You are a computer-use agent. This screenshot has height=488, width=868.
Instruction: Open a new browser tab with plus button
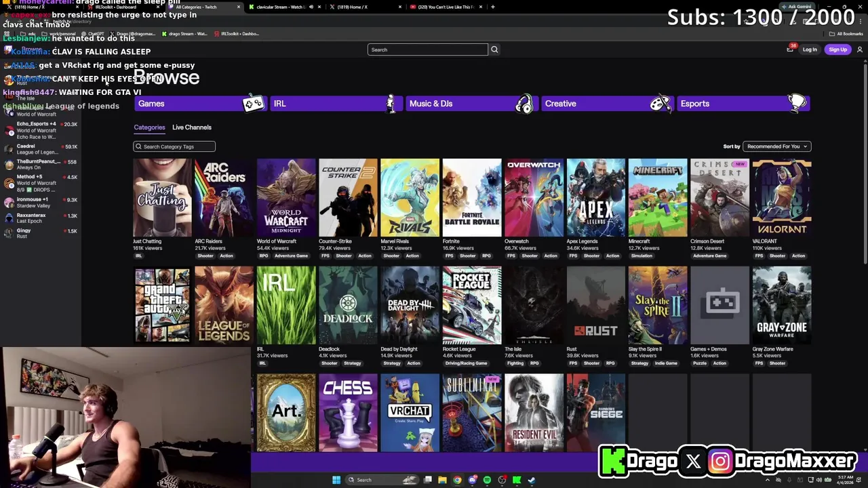[493, 7]
